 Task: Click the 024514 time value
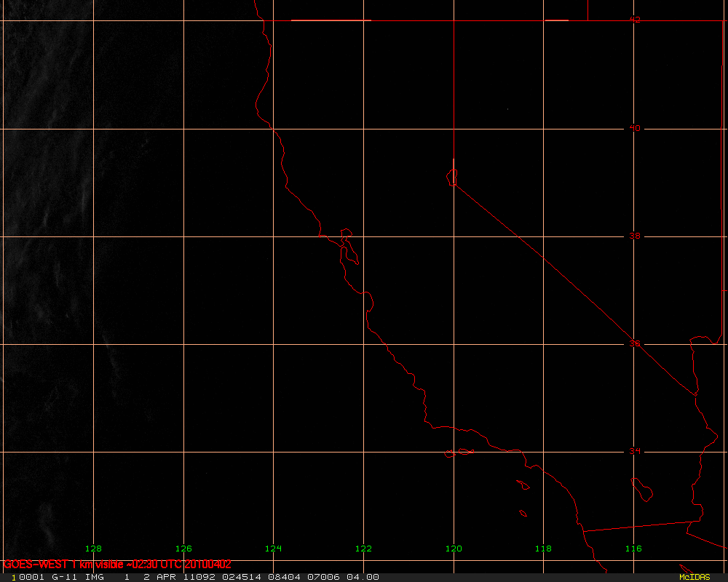[x=242, y=577]
